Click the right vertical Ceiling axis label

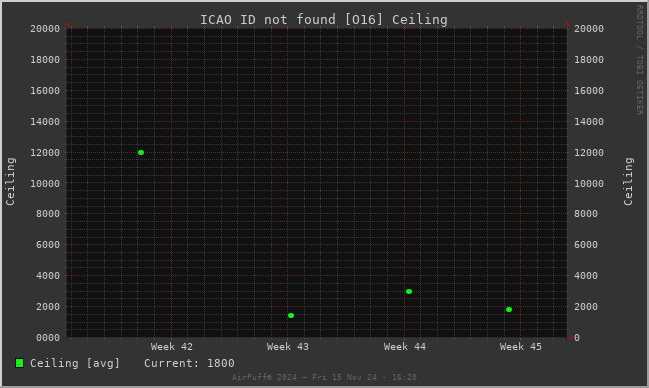pos(628,181)
